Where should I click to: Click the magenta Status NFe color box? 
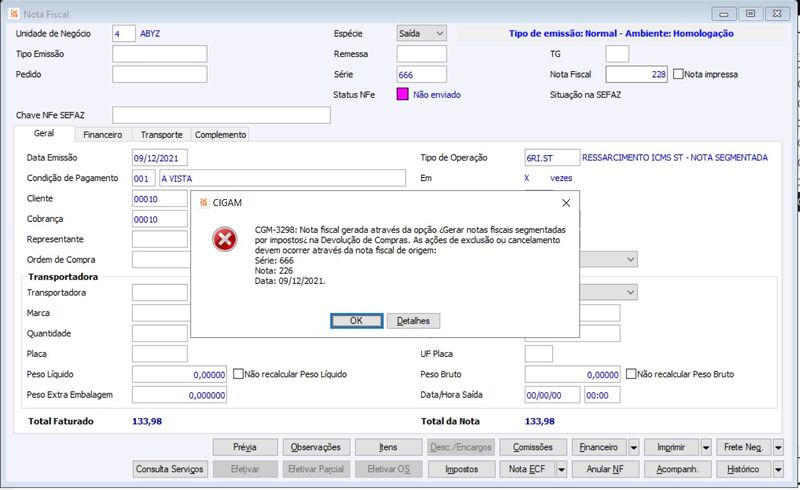point(403,94)
